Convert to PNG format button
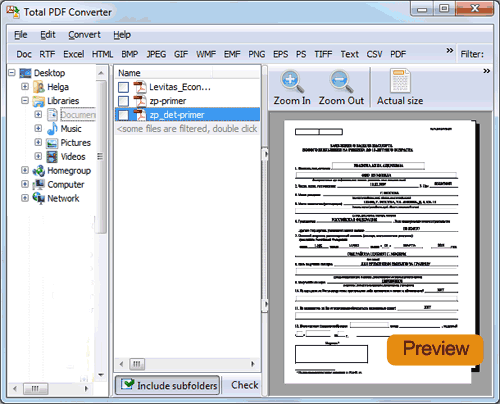Viewport: 500px width, 404px height. click(257, 54)
